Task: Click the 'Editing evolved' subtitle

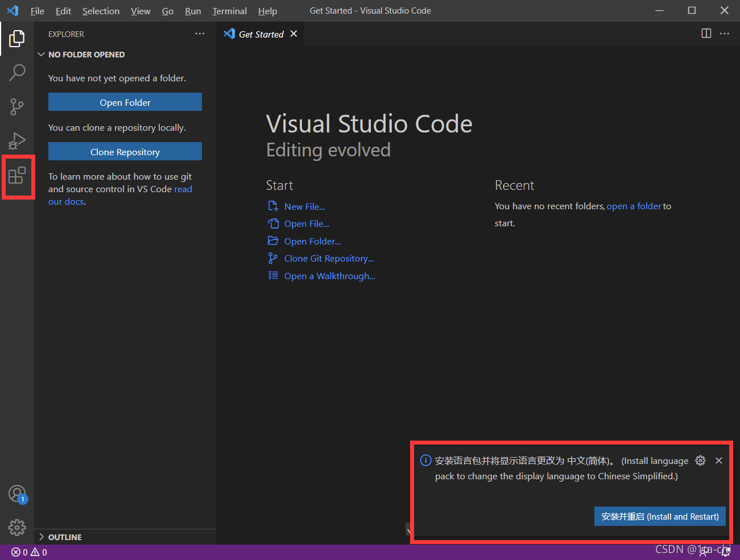Action: [x=329, y=150]
